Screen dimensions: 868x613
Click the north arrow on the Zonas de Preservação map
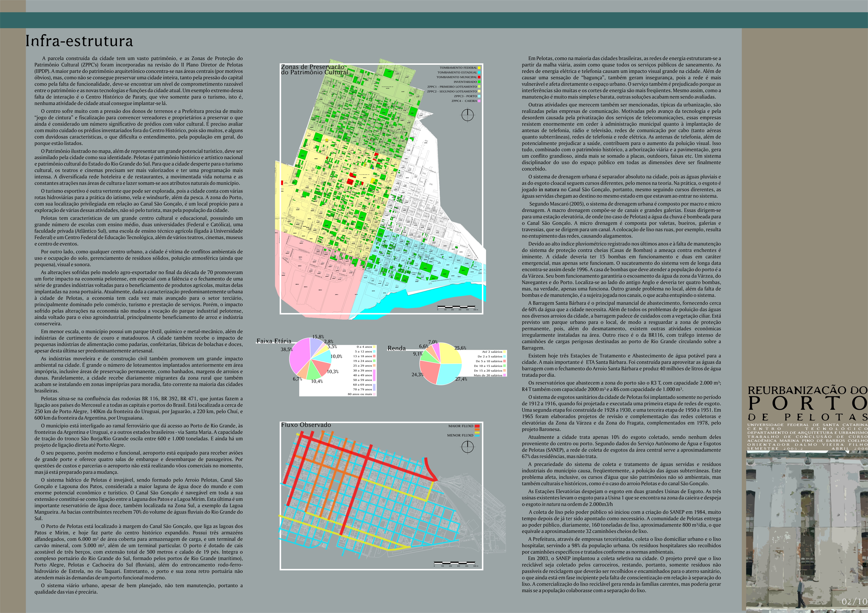468,115
